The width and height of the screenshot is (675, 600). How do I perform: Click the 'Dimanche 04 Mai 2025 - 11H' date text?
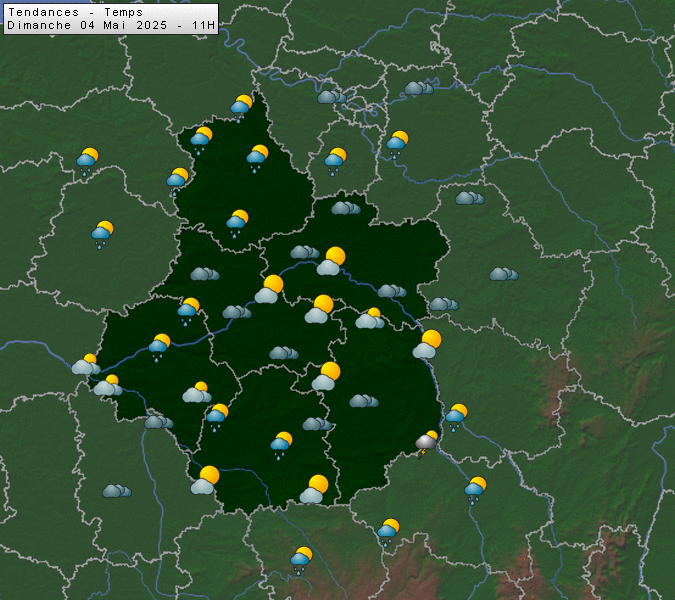111,25
